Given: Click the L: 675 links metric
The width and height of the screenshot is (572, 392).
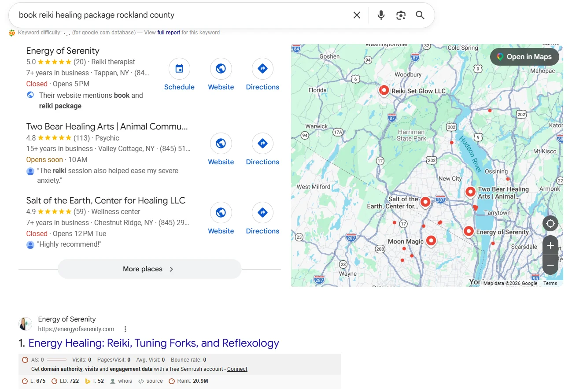Looking at the screenshot, I should (x=34, y=381).
